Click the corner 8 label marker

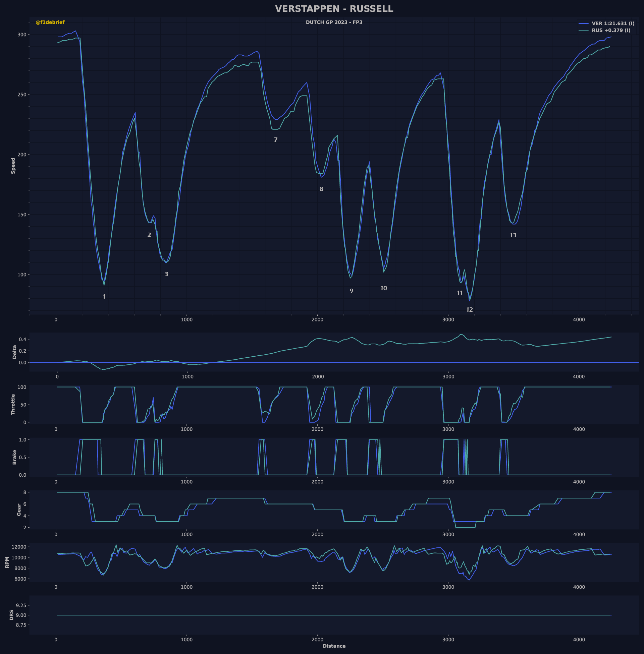321,189
